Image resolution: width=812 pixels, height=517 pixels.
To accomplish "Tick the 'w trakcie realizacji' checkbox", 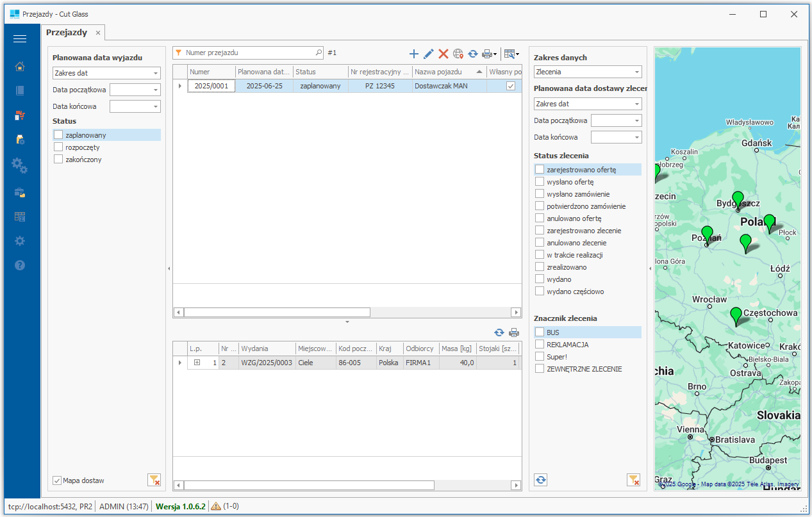I will pyautogui.click(x=540, y=255).
